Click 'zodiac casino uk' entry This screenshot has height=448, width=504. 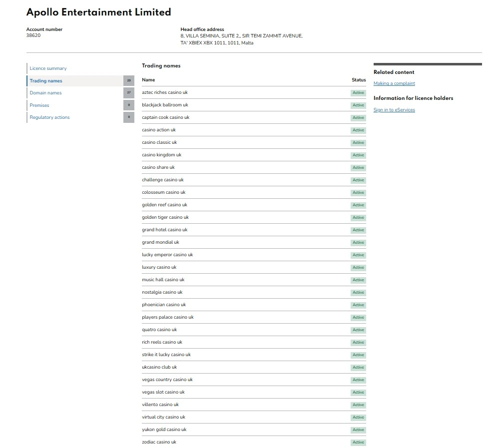coord(159,442)
